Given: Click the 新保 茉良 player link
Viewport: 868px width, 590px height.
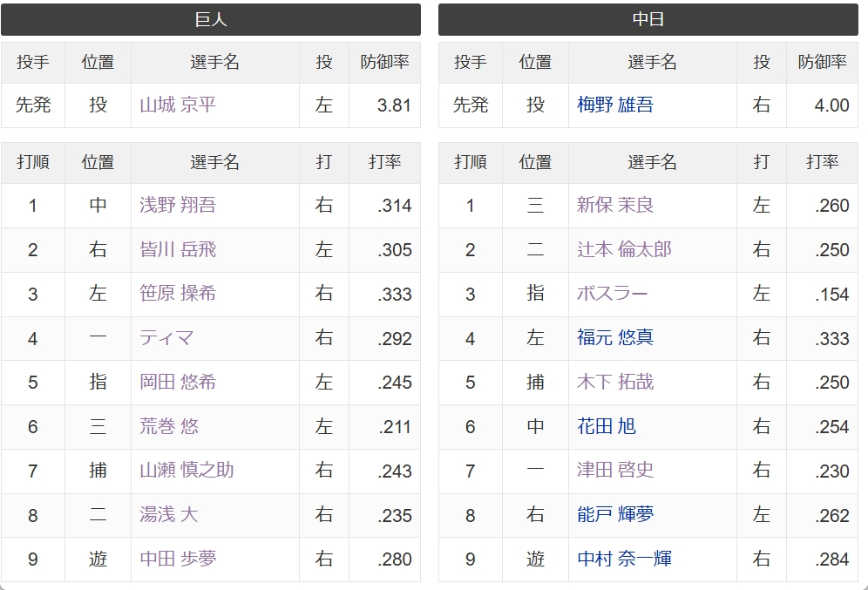Looking at the screenshot, I should [x=615, y=206].
